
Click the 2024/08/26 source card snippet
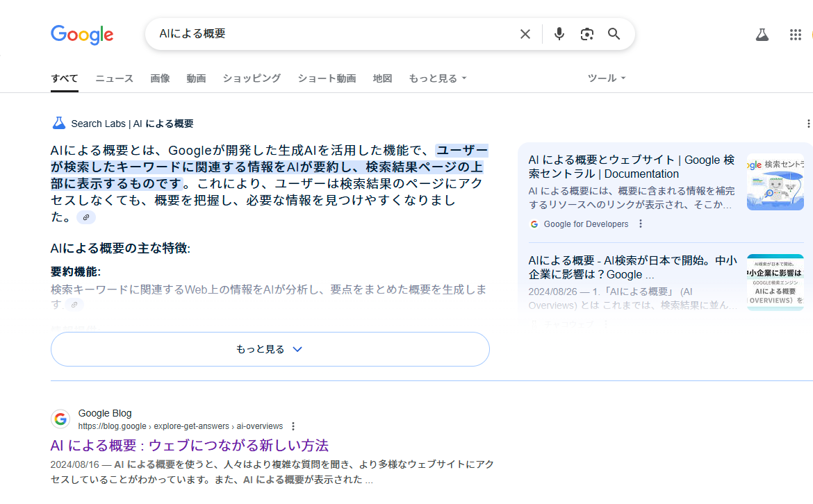(632, 299)
